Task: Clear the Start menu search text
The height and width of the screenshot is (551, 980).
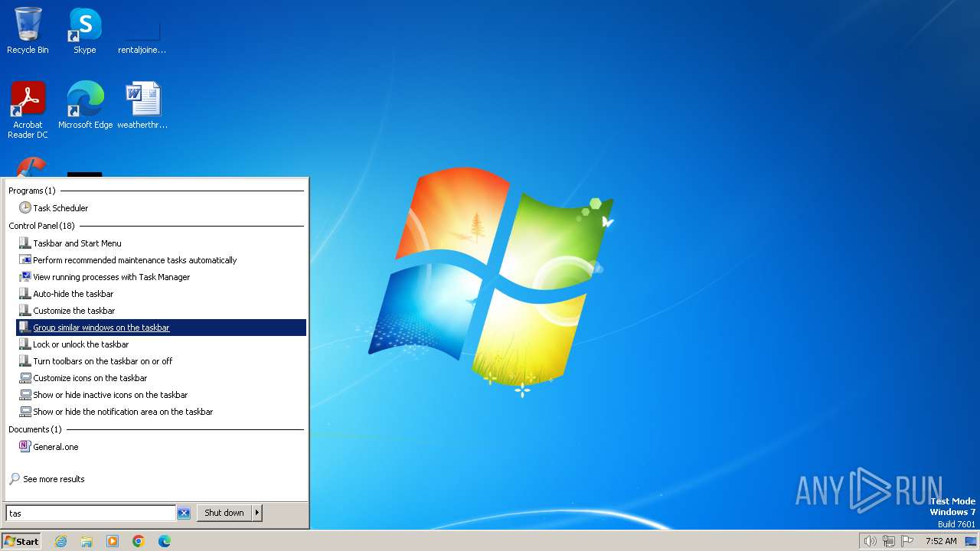Action: pyautogui.click(x=184, y=514)
